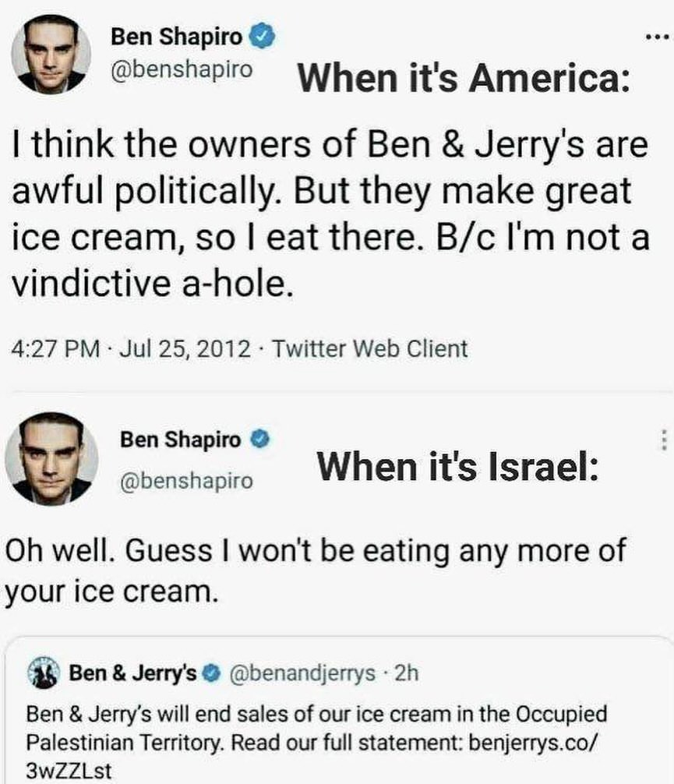Image resolution: width=674 pixels, height=784 pixels.
Task: Open the vertical three-dot menu on the second tweet
Action: point(663,441)
